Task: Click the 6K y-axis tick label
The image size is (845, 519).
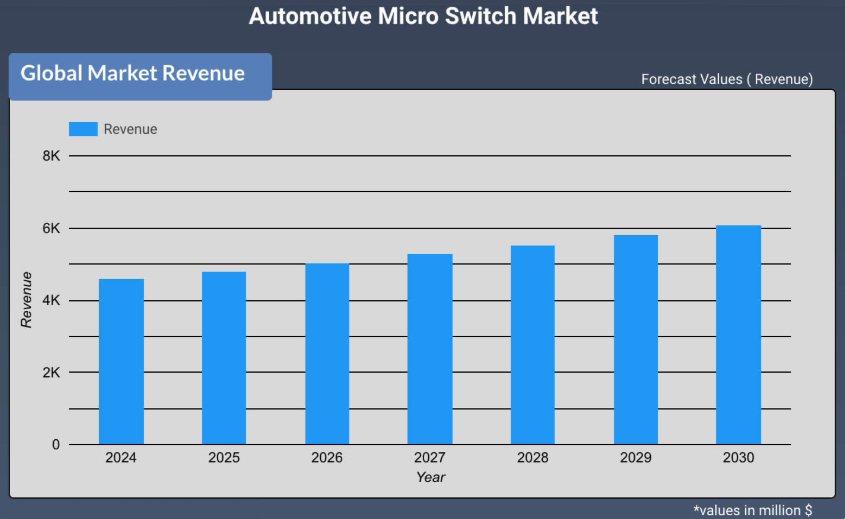Action: point(51,229)
